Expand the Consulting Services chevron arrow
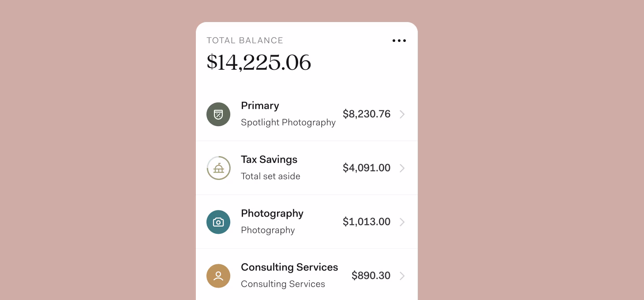The image size is (644, 300). [x=402, y=276]
